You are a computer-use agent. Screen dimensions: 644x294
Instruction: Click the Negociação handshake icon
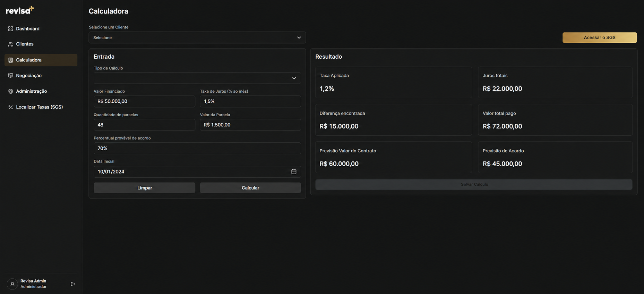10,76
